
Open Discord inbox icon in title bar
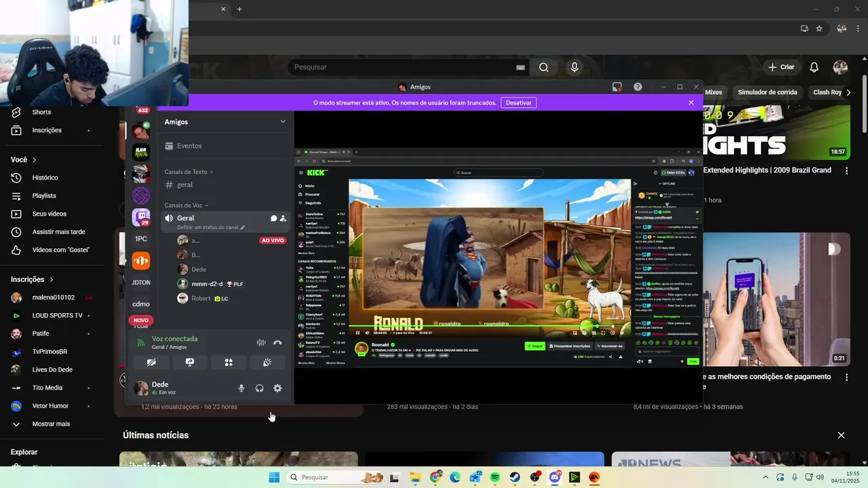[x=617, y=87]
